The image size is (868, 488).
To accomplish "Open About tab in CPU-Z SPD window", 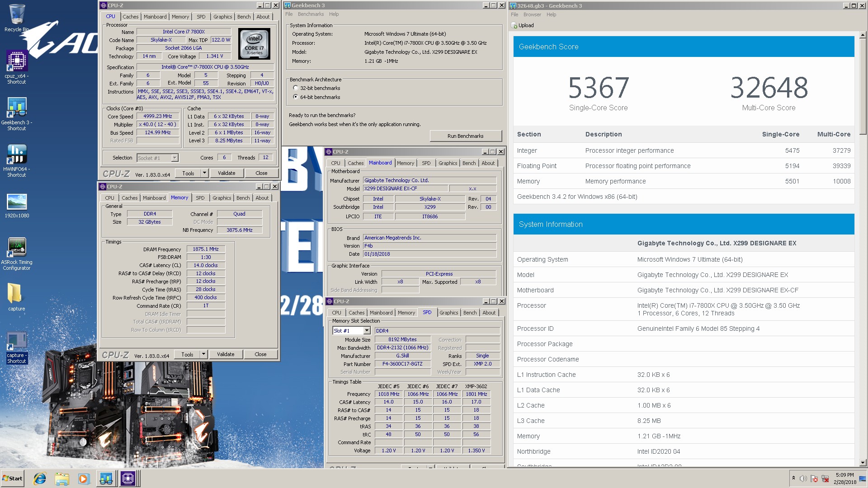I will point(489,313).
